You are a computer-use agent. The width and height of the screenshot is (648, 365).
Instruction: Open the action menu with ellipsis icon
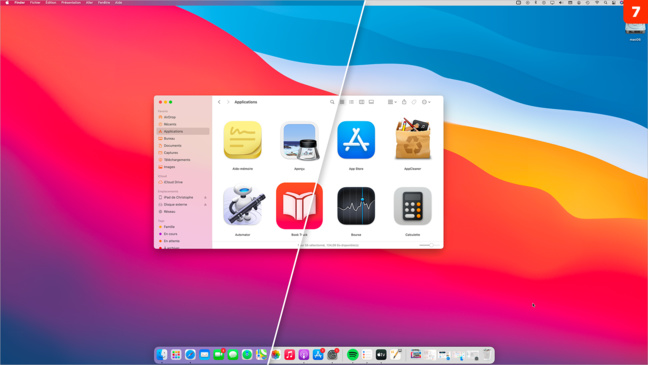pos(426,102)
